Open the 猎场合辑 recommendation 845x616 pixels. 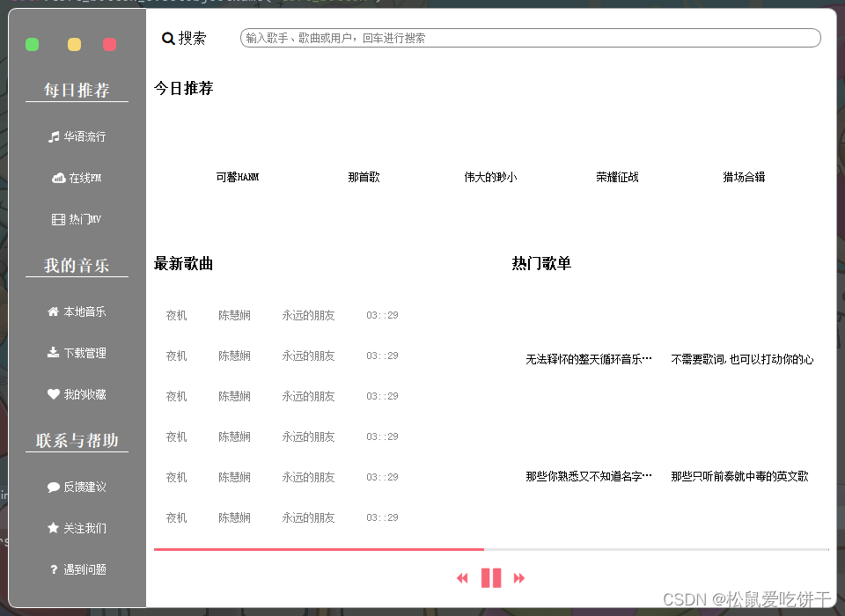(744, 177)
